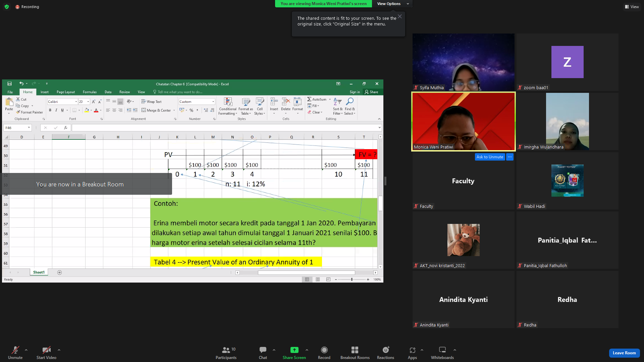Viewport: 644px width, 362px height.
Task: Unmute the microphone in Zoom toolbar
Action: (15, 353)
